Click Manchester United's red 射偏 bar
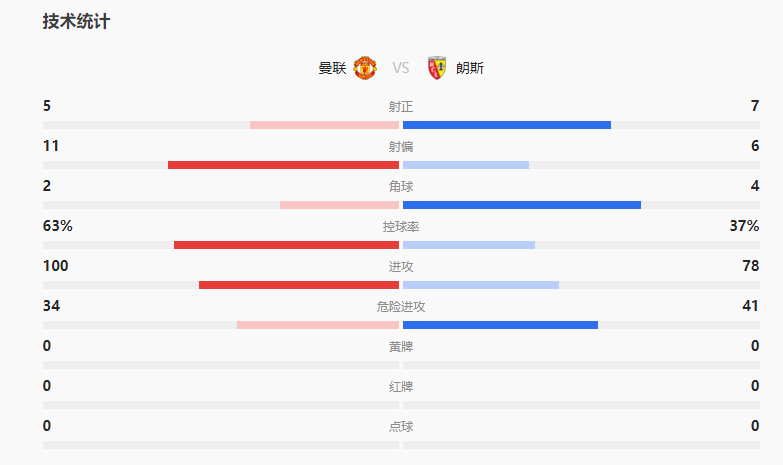Screen dimensions: 783x465 283,165
